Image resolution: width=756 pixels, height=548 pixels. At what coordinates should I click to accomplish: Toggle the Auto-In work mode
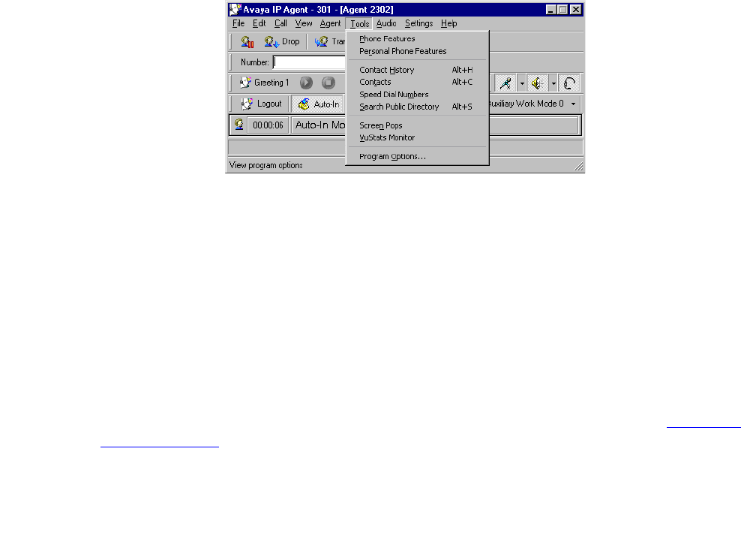pos(319,104)
